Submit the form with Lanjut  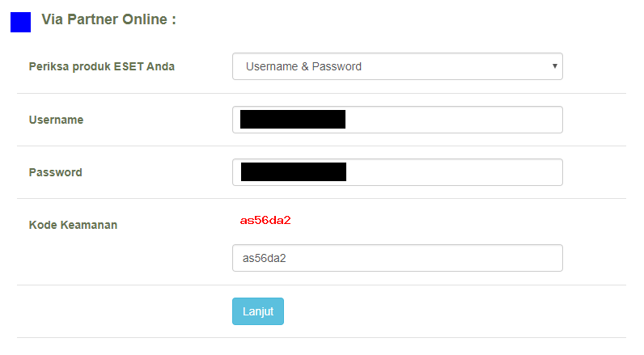coord(258,311)
